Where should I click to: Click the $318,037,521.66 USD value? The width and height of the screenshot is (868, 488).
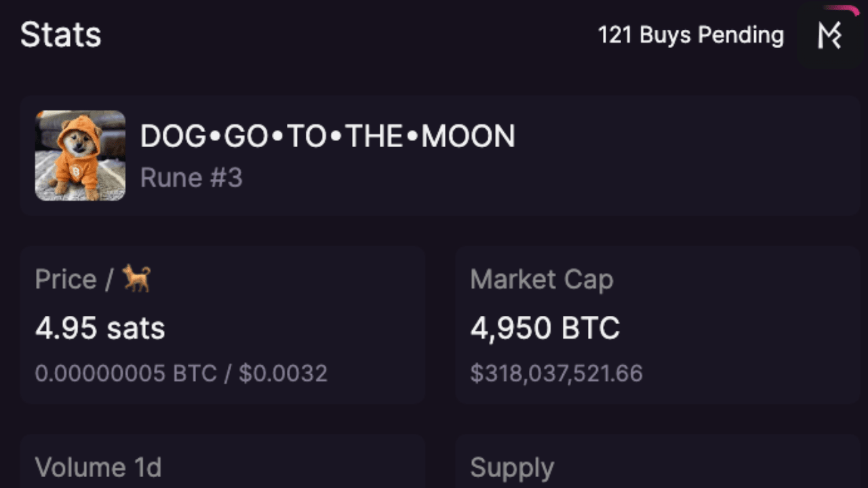pos(557,373)
